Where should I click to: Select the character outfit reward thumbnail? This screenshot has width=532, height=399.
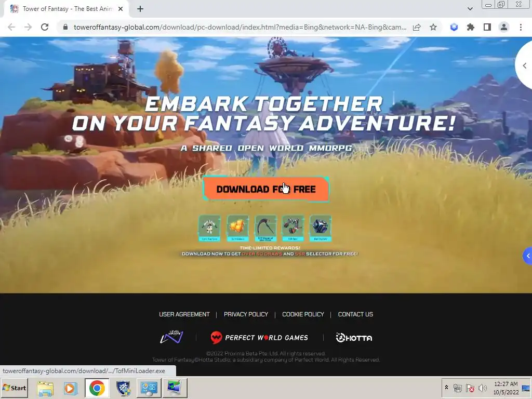[x=209, y=228]
